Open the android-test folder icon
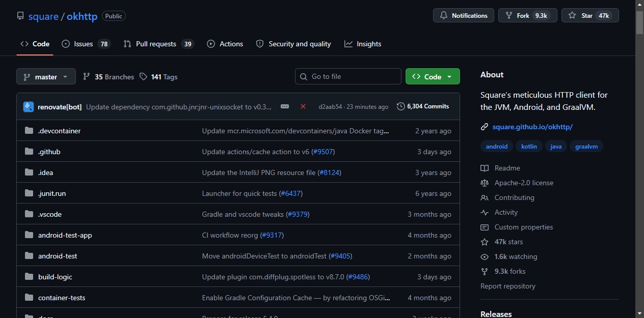 (29, 256)
